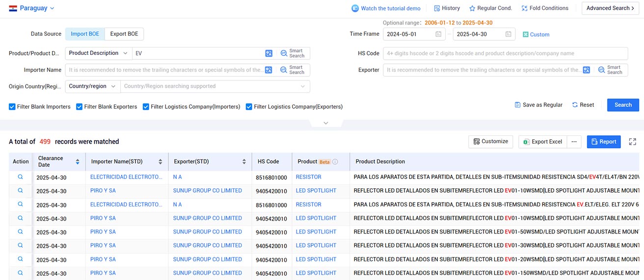Click the HS Code input field
The width and height of the screenshot is (644, 280).
tap(506, 53)
